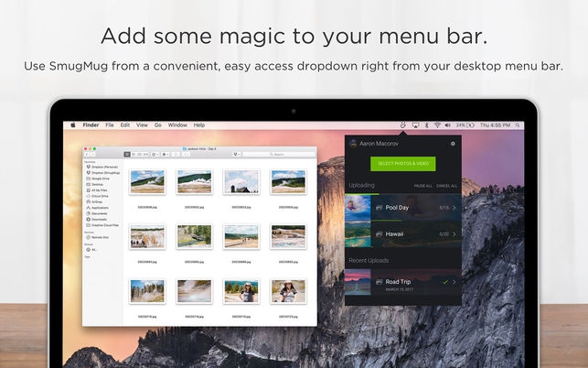Click Aaron Macorov's profile avatar
The image size is (588, 368).
pos(352,143)
